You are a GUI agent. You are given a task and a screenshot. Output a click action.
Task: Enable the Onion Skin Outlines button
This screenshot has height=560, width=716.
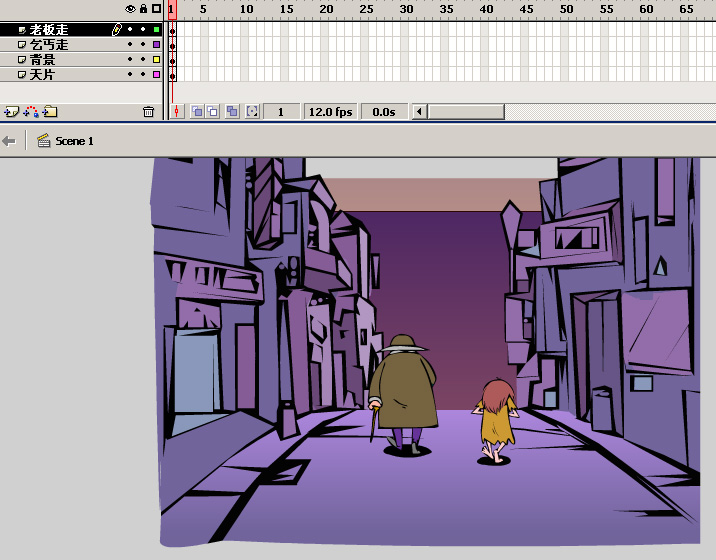213,111
